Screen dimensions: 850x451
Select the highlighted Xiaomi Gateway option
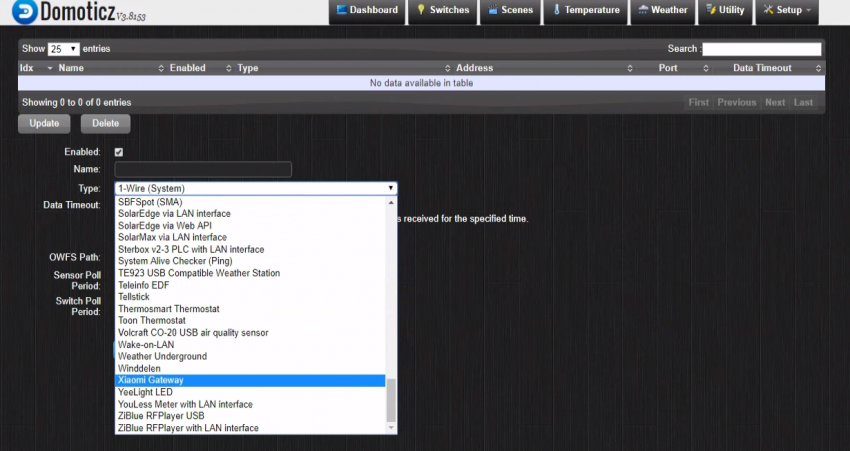click(x=250, y=381)
